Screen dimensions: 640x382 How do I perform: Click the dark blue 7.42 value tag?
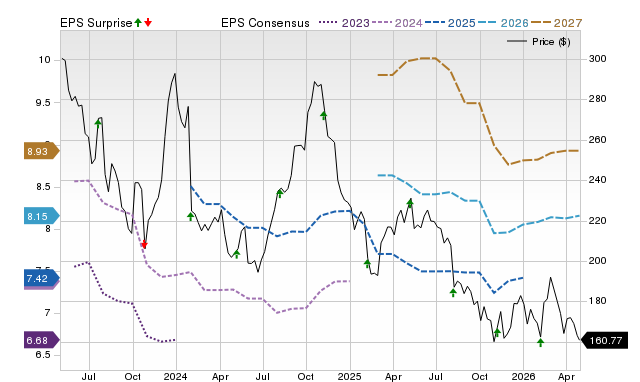pos(41,278)
